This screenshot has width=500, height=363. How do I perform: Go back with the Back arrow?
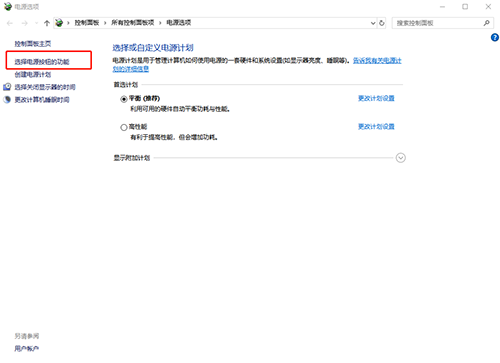[x=10, y=23]
